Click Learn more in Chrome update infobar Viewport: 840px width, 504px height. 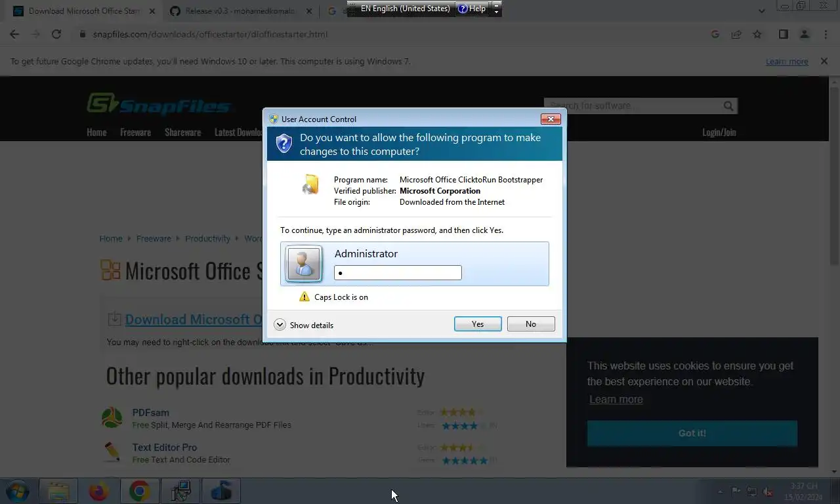787,62
